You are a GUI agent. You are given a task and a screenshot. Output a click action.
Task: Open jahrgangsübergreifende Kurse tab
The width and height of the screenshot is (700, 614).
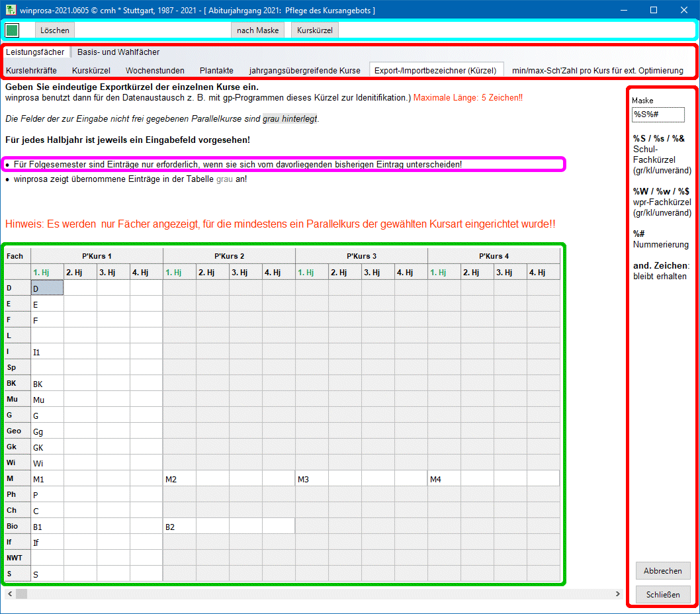pos(304,70)
